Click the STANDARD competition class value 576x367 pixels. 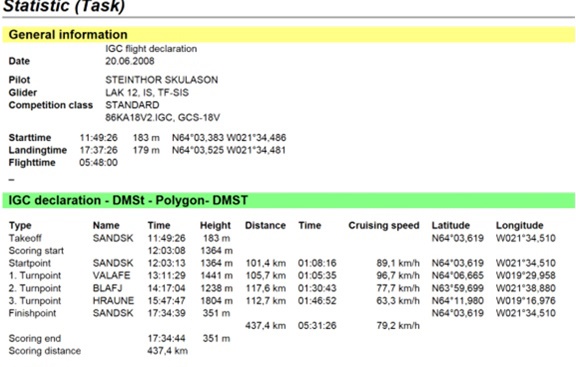coord(132,105)
